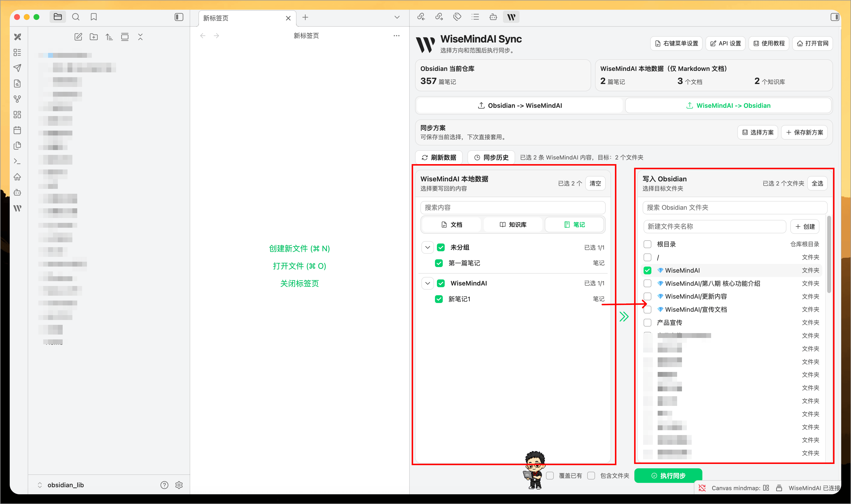The height and width of the screenshot is (504, 851).
Task: Collapse the 未分组 group chevron
Action: point(428,247)
